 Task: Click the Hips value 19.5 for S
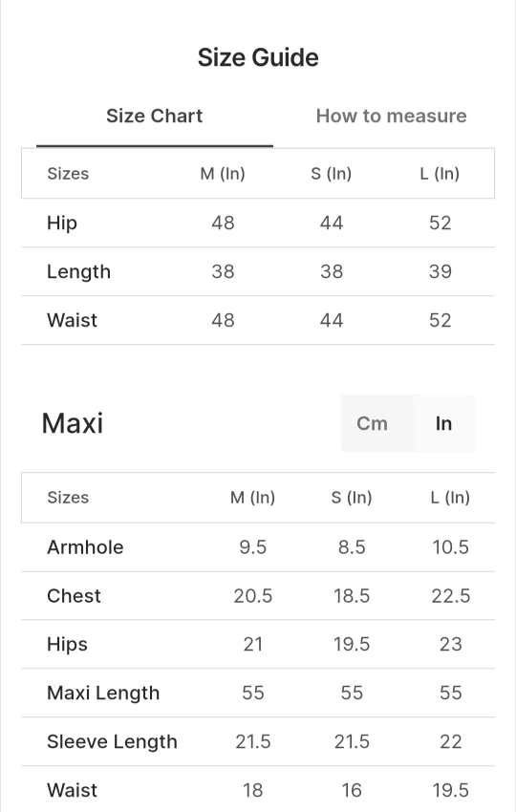[x=352, y=645]
